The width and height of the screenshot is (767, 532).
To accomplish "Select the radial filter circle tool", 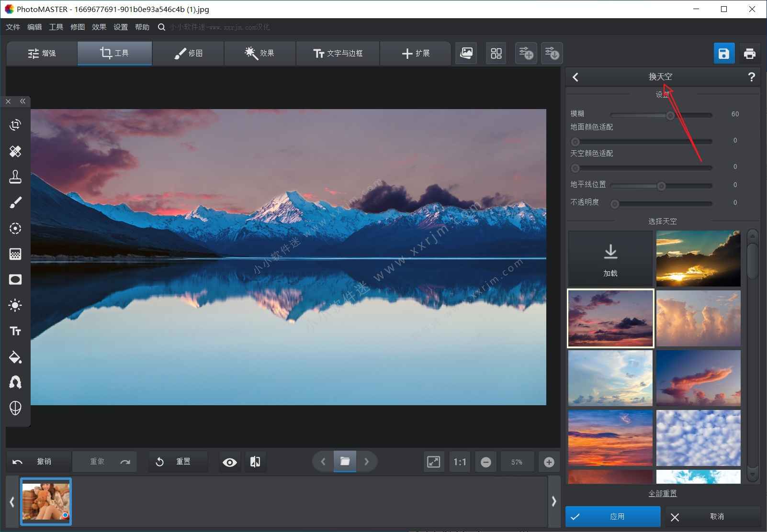I will pyautogui.click(x=15, y=229).
